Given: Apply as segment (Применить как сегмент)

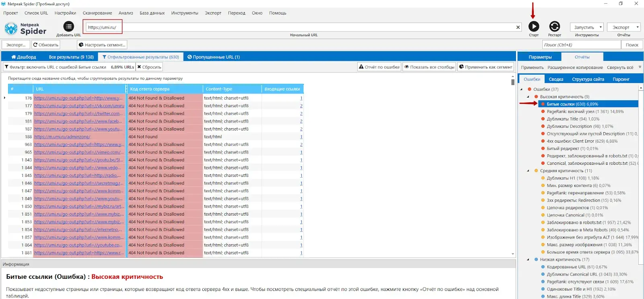Looking at the screenshot, I should coord(485,67).
